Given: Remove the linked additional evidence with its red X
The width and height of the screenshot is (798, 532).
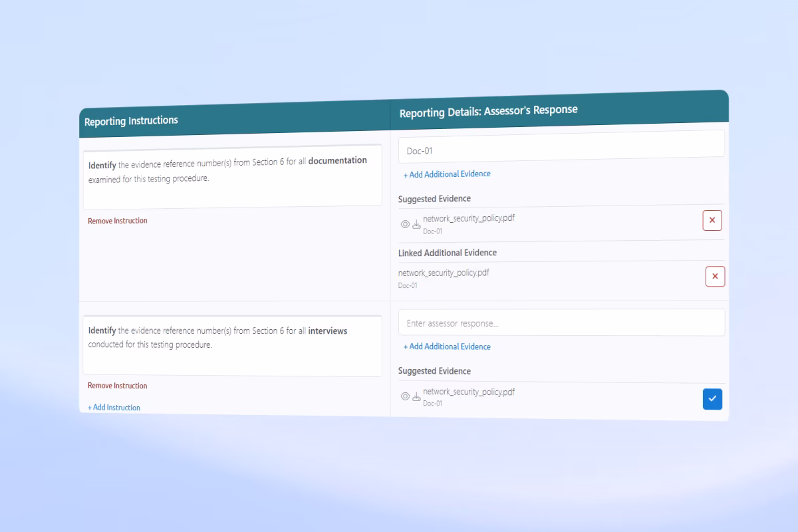Looking at the screenshot, I should click(716, 276).
